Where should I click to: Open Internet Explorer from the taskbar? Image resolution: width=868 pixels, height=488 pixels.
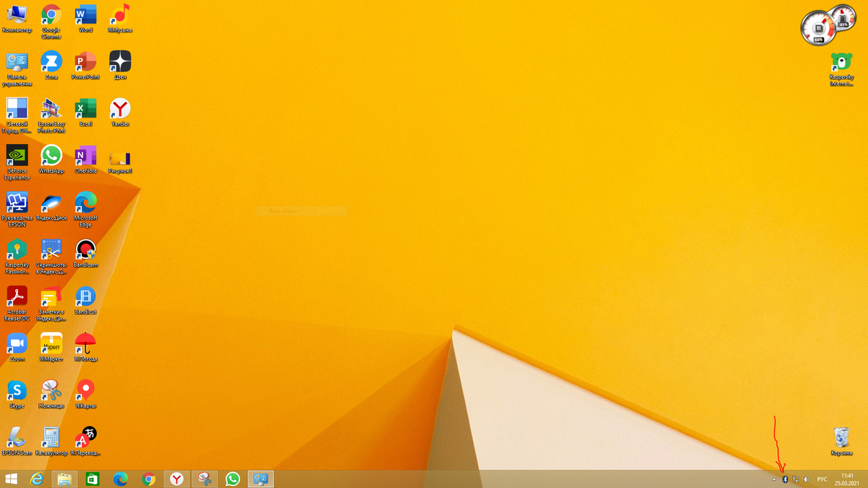(36, 479)
